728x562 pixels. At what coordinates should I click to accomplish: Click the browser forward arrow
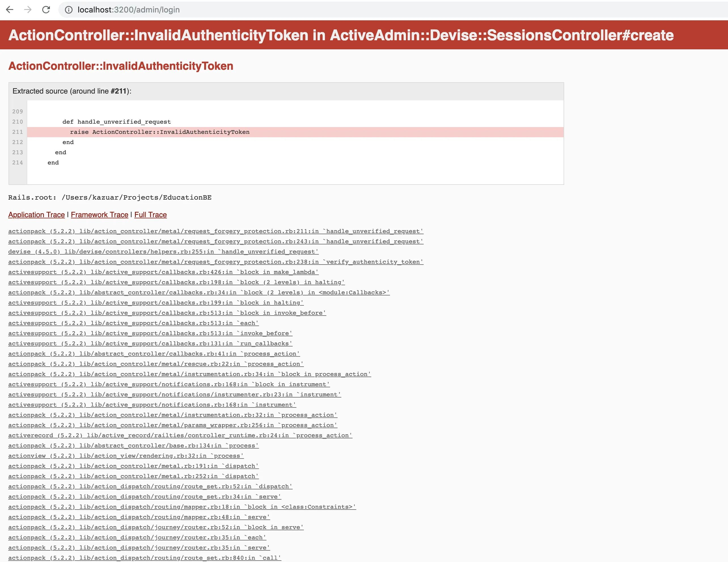(x=28, y=10)
